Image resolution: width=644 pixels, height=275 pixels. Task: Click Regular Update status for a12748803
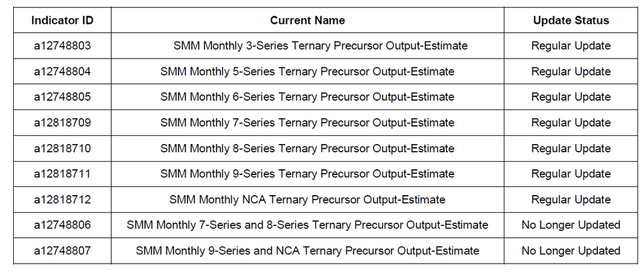coord(571,46)
